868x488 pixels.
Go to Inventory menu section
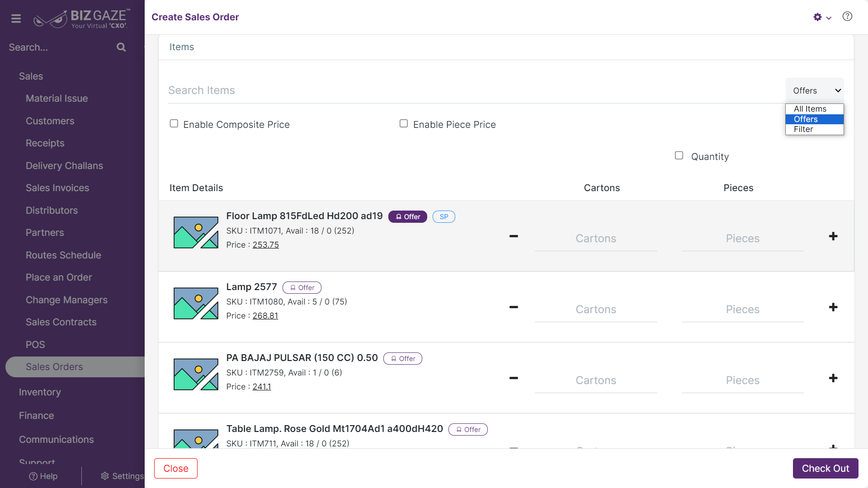[40, 392]
